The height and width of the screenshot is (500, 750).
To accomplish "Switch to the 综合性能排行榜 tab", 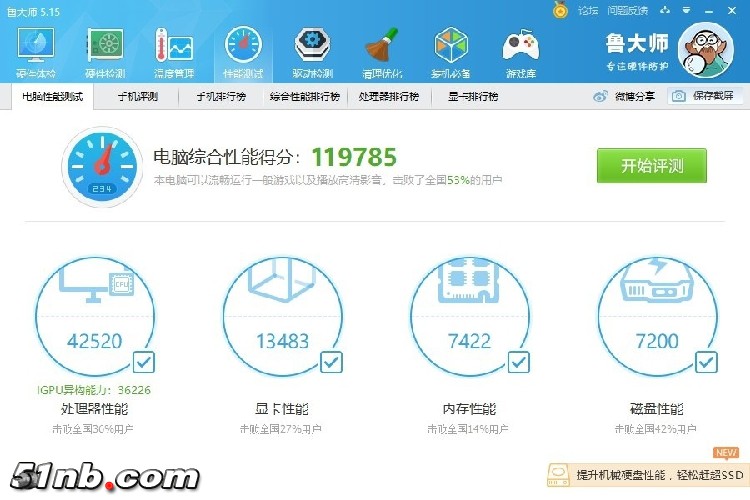I will coord(304,97).
